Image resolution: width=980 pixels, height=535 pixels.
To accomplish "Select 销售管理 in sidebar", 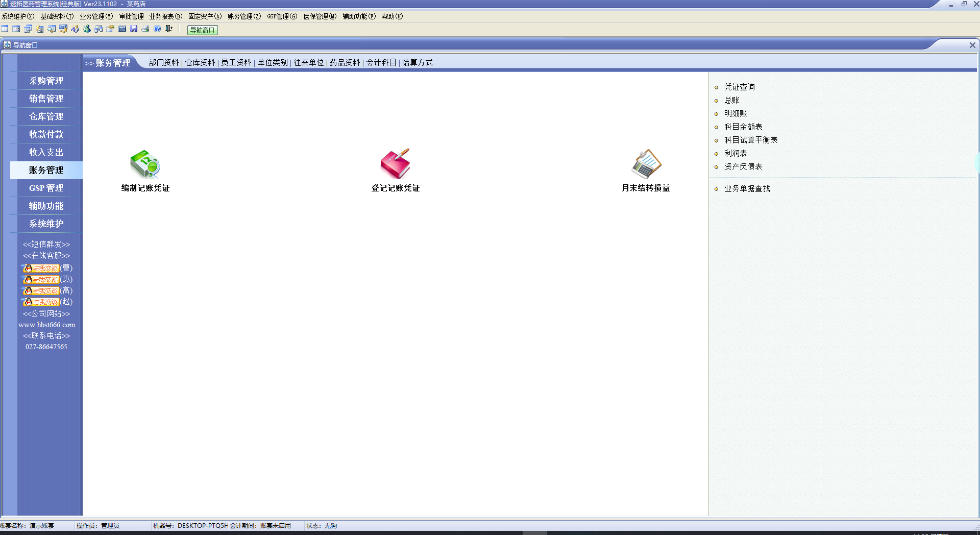I will pyautogui.click(x=46, y=99).
